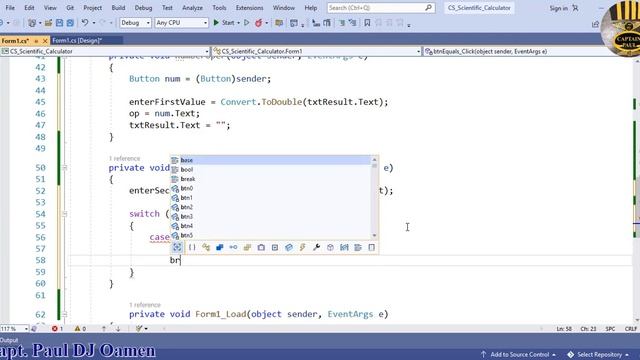This screenshot has width=640, height=360.
Task: Select 'bool' in the completion list
Action: (270, 169)
